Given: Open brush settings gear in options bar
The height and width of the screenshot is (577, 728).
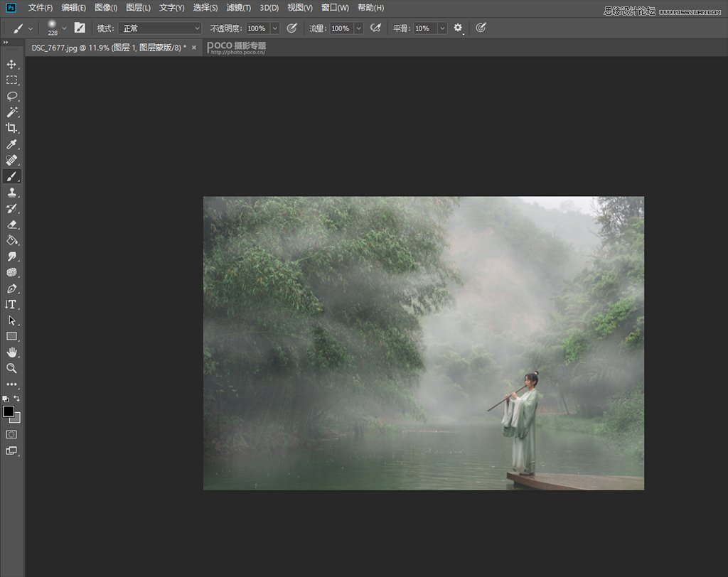Looking at the screenshot, I should pos(458,28).
